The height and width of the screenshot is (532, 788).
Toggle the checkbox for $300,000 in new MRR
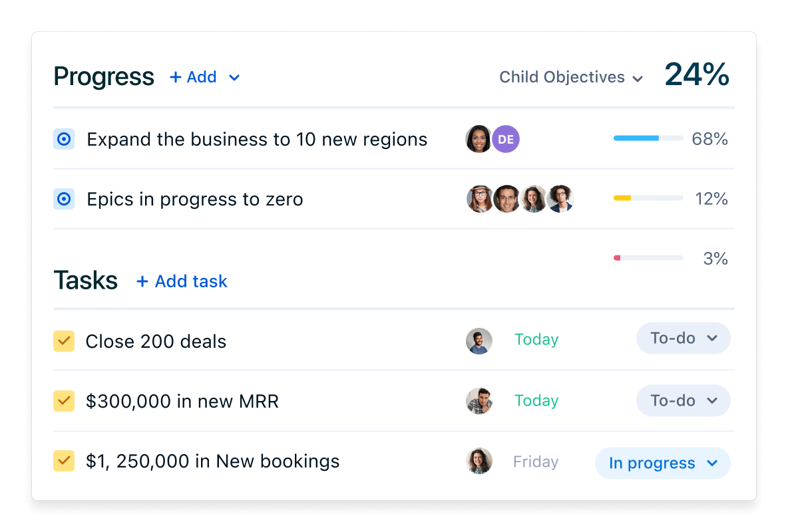click(x=64, y=400)
